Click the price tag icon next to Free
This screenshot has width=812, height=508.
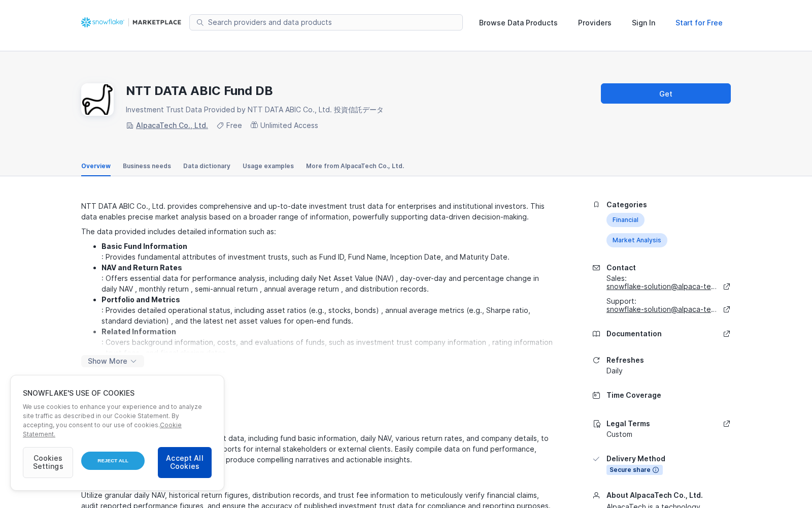(x=220, y=125)
